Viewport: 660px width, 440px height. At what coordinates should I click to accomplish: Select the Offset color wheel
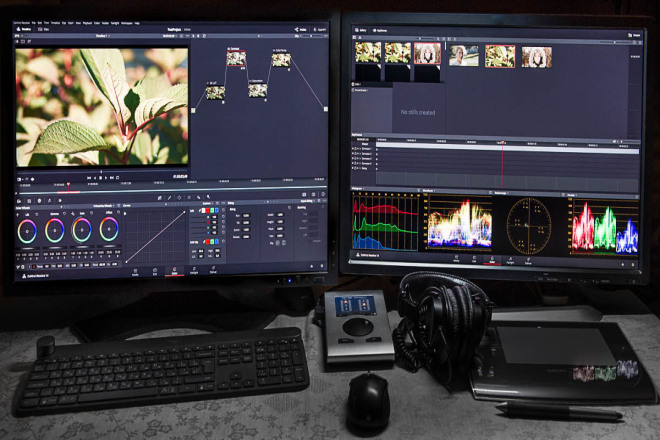pos(109,229)
